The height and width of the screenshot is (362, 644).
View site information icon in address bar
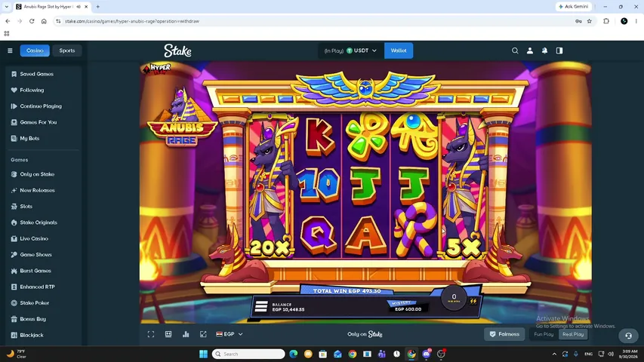(58, 21)
